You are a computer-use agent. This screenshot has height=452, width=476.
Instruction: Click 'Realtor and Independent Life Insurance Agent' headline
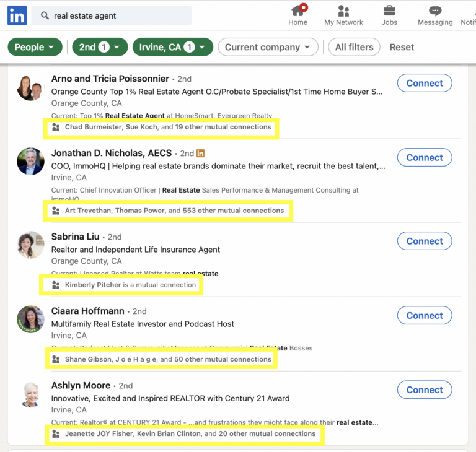[x=136, y=250]
